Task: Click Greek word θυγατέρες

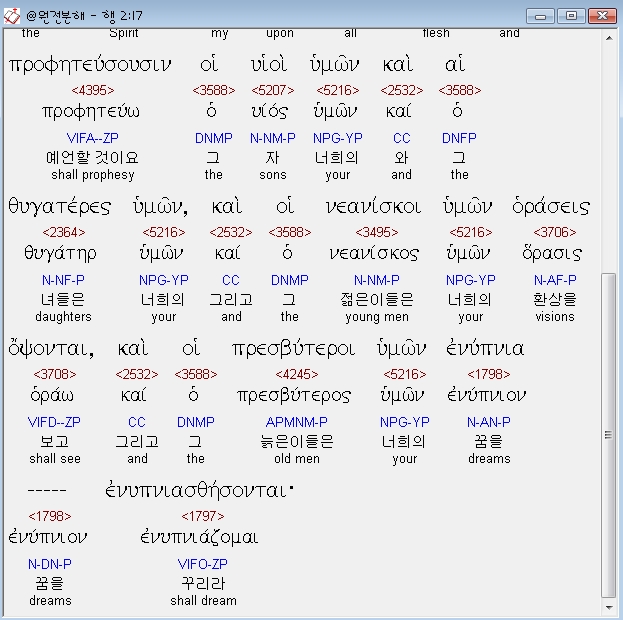Action: 60,207
